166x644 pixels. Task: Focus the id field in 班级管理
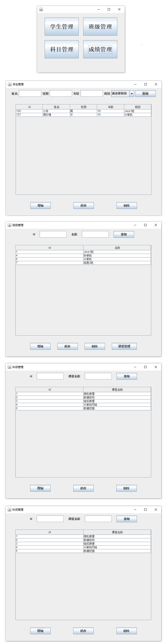coord(53,234)
